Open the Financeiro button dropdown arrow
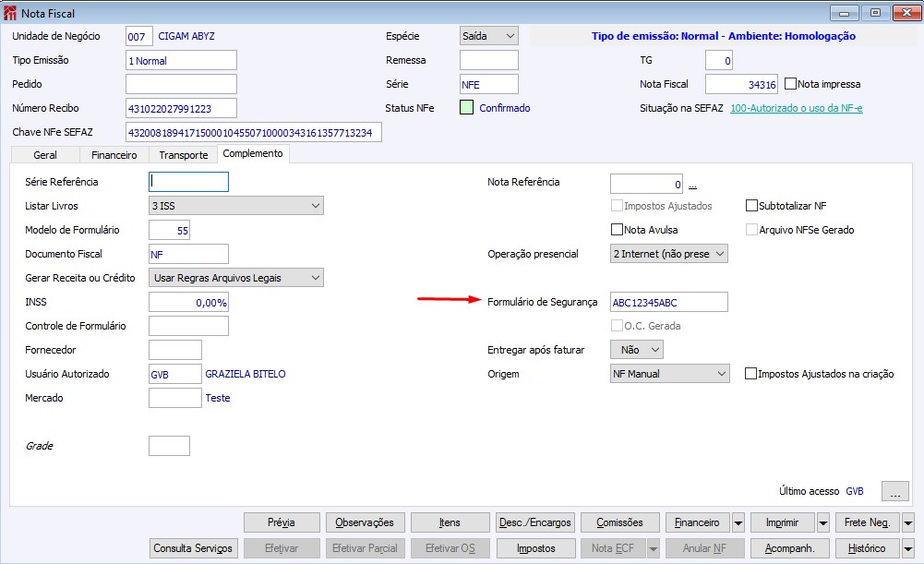This screenshot has width=924, height=564. tap(738, 522)
